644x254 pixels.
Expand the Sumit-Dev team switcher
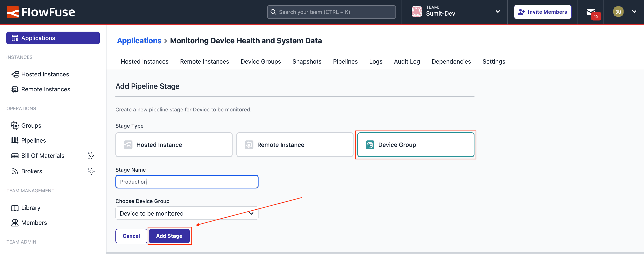[498, 12]
